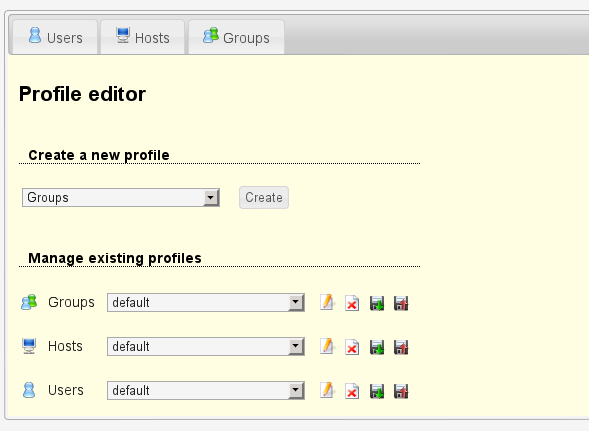Open the new profile type dropdown showing Groups
This screenshot has width=589, height=431.
pyautogui.click(x=121, y=198)
